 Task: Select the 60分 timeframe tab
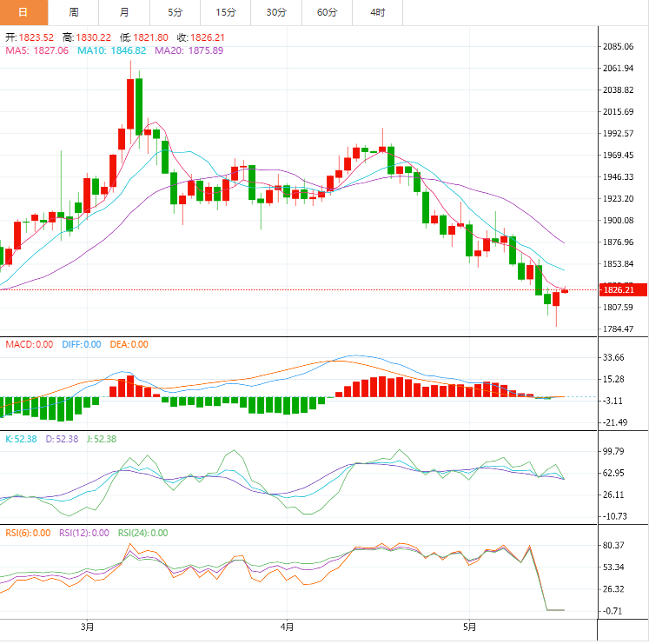coord(327,12)
